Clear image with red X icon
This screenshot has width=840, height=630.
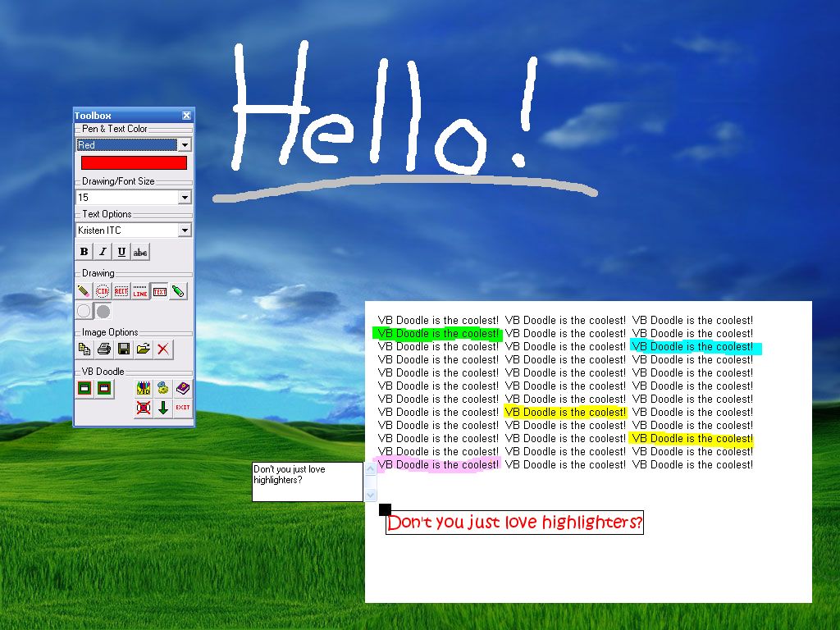tap(163, 349)
